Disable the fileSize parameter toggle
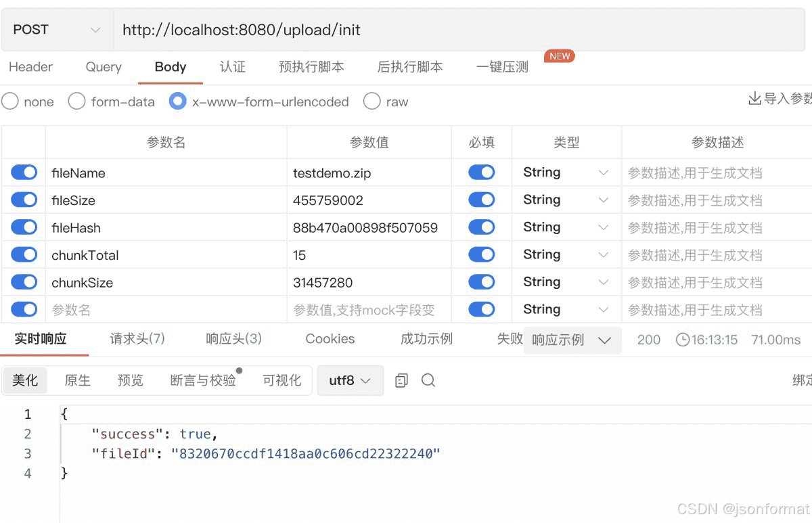This screenshot has width=812, height=523. (x=24, y=200)
